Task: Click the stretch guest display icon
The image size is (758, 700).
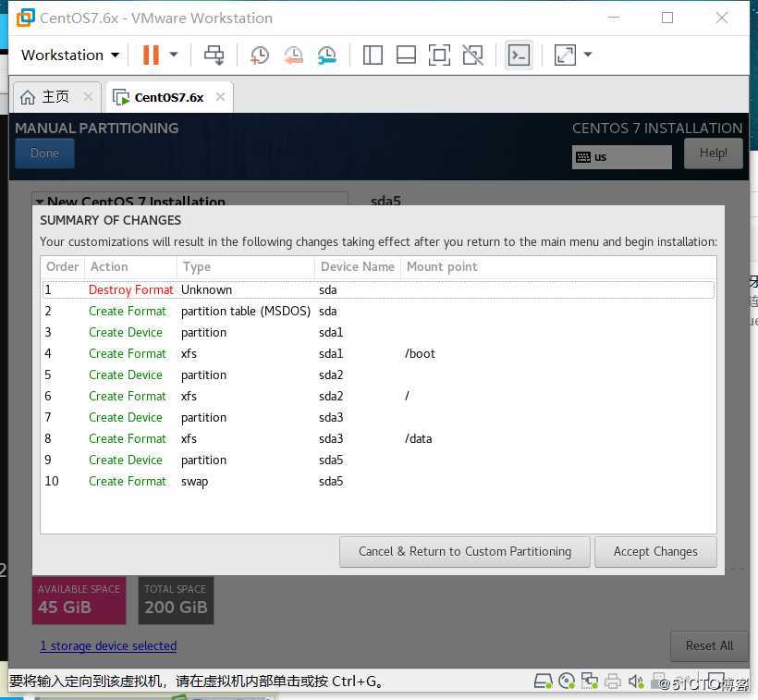Action: (565, 55)
